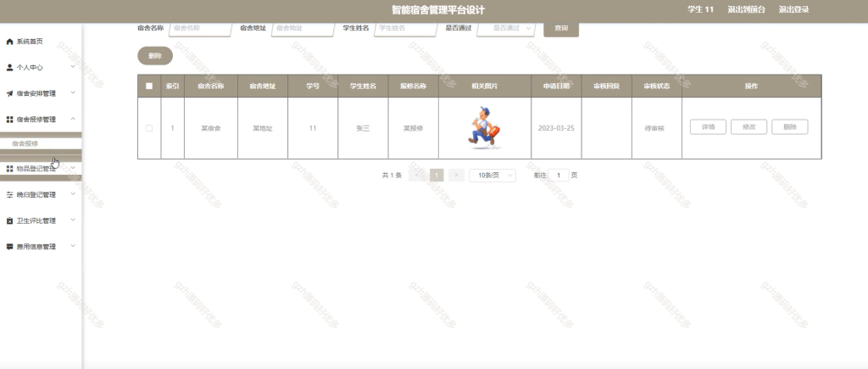Screen dimensions: 868x369
Task: Open the 10条/页 page size dropdown
Action: [x=492, y=175]
